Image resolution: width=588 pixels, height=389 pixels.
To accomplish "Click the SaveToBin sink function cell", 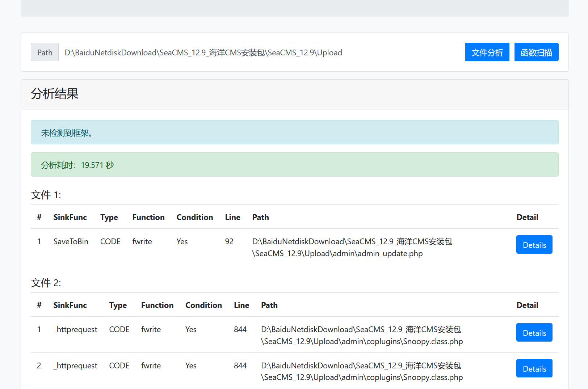I will (71, 242).
